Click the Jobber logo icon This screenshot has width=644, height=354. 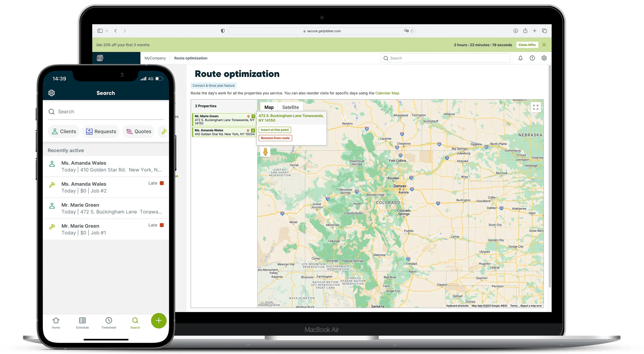100,58
